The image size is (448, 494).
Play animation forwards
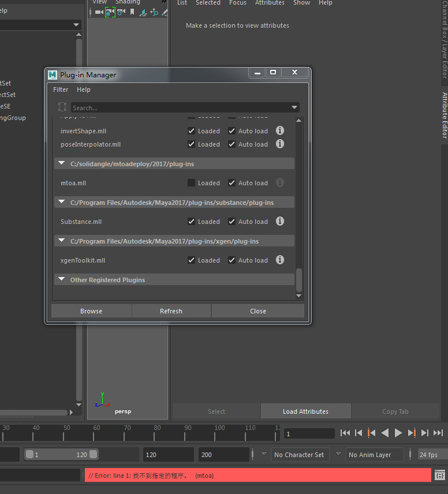coord(398,433)
